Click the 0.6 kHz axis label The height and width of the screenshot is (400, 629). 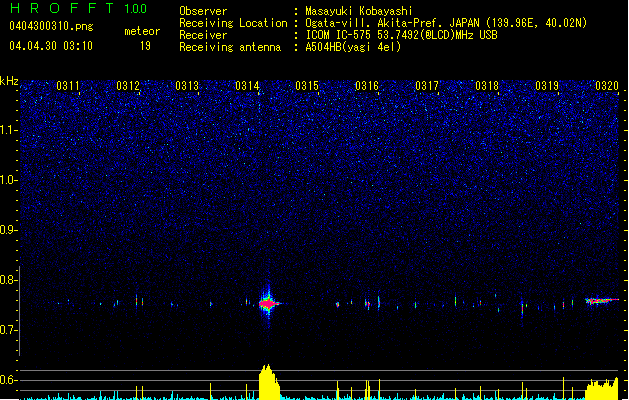tap(9, 380)
